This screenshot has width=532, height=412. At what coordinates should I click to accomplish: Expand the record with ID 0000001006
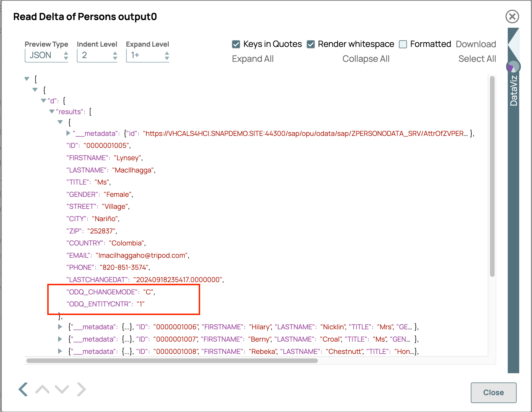coord(60,327)
